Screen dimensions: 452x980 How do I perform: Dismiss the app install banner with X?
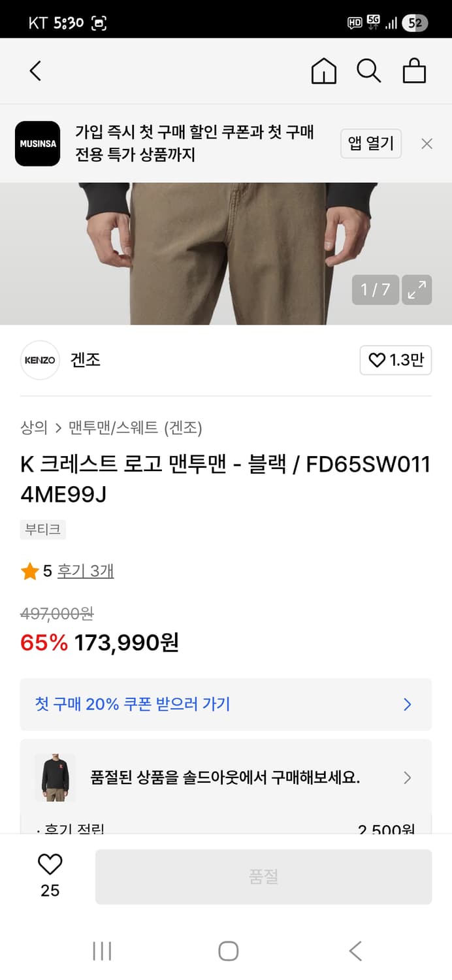pyautogui.click(x=427, y=143)
